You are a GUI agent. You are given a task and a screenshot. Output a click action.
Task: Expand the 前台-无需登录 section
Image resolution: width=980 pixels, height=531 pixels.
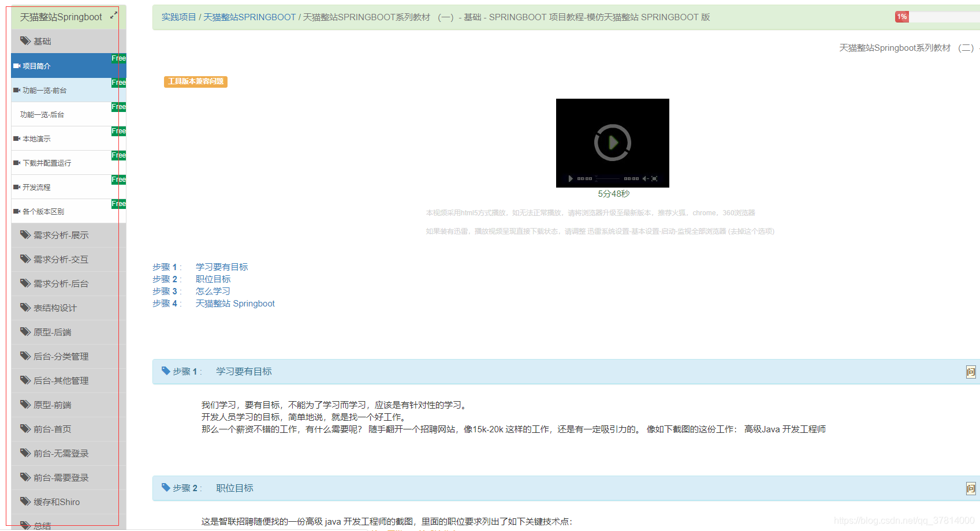point(69,453)
